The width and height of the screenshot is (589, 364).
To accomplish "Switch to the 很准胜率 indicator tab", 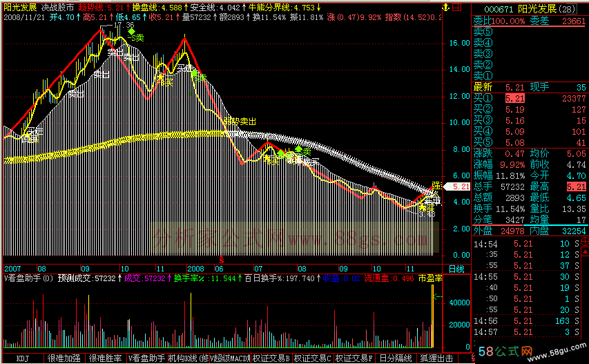I will pyautogui.click(x=105, y=358).
